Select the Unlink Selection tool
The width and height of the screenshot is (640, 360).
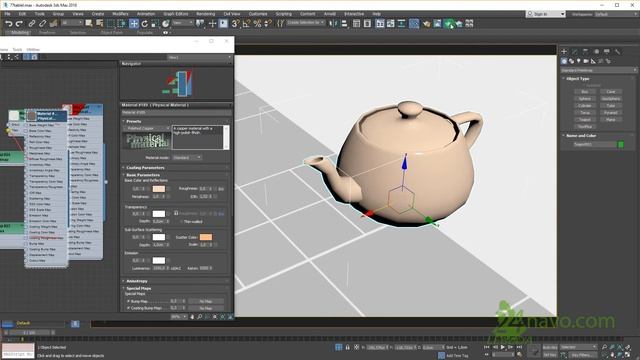coord(42,24)
